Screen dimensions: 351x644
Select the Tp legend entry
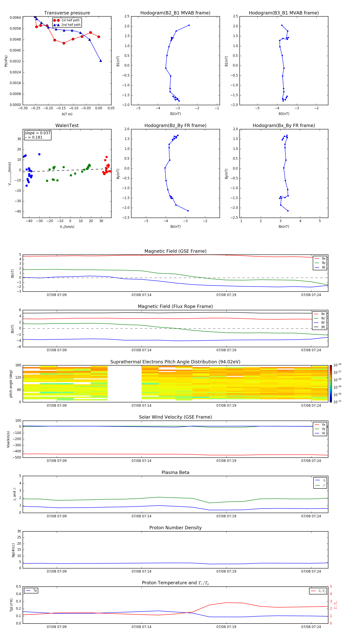click(31, 591)
